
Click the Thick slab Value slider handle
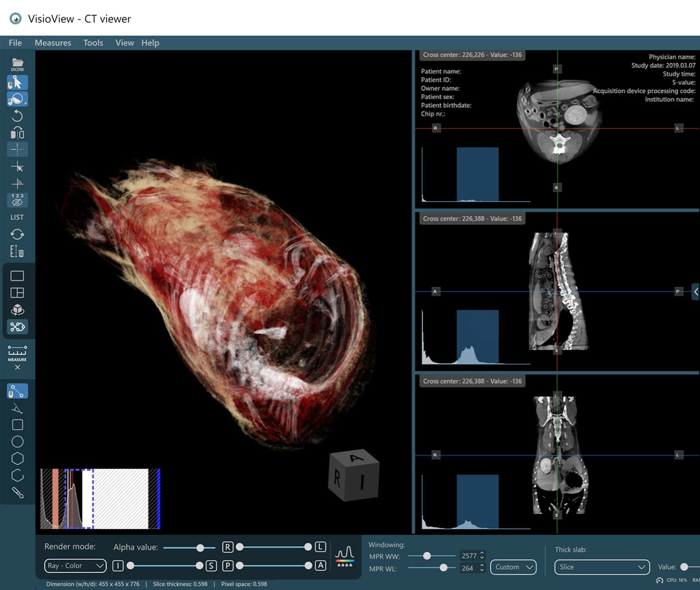(x=684, y=567)
